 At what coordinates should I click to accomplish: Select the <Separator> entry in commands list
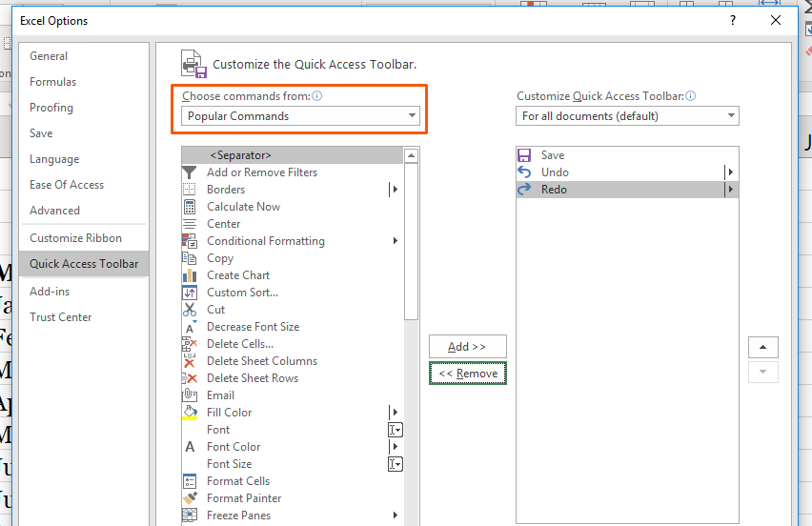tap(292, 155)
